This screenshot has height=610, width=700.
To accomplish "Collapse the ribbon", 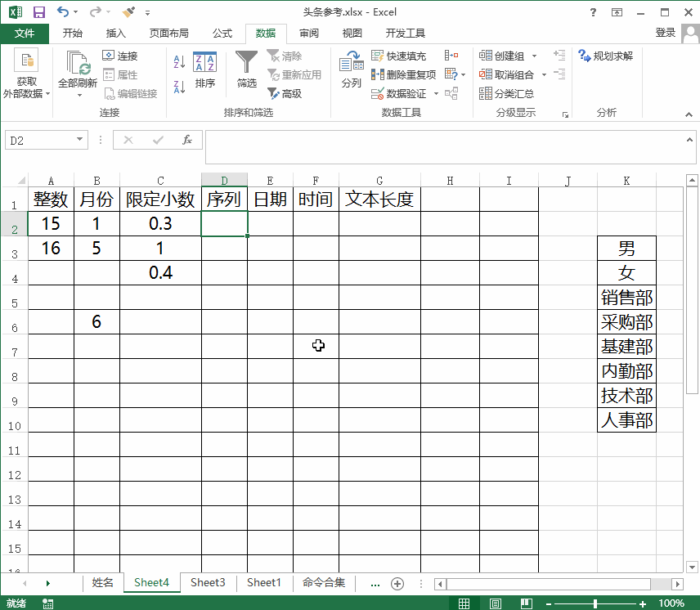I will pyautogui.click(x=689, y=114).
